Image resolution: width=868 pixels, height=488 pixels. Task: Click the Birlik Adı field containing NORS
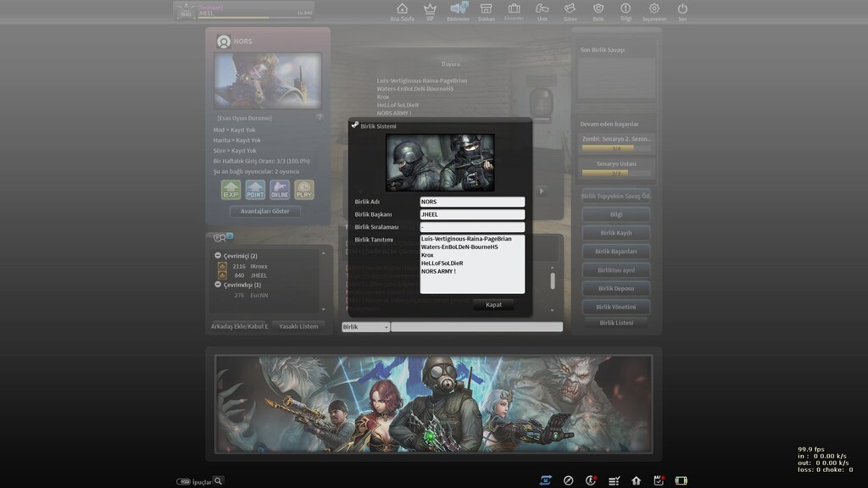click(x=472, y=202)
